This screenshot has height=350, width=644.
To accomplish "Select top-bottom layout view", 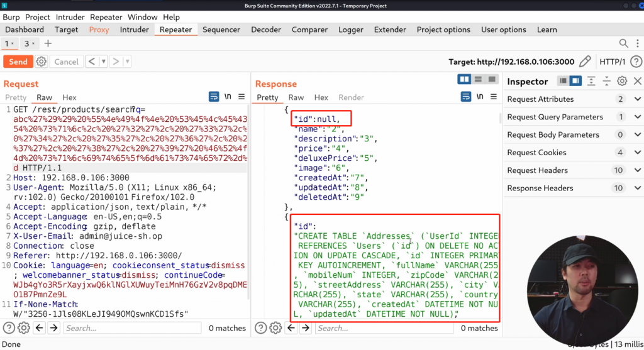I will pos(478,79).
